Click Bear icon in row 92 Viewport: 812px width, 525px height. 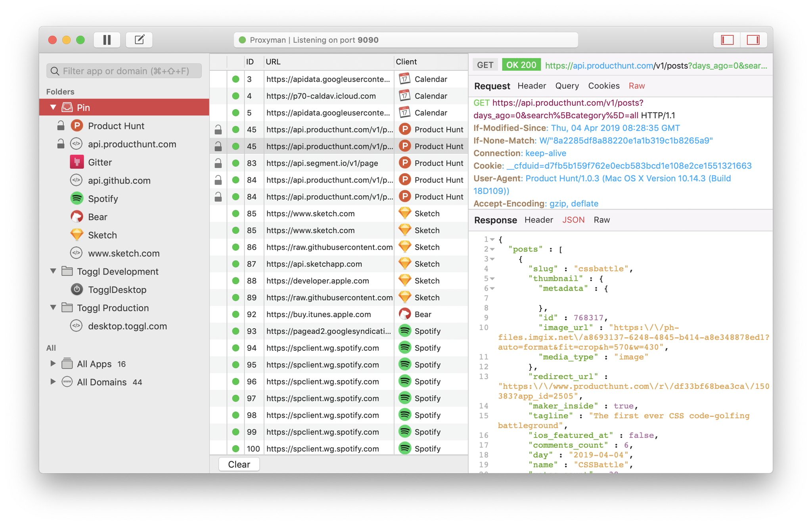click(x=404, y=314)
